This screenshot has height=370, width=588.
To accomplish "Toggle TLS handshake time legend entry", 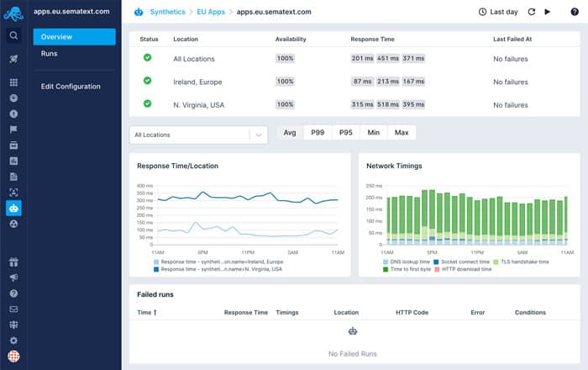I will coord(522,262).
